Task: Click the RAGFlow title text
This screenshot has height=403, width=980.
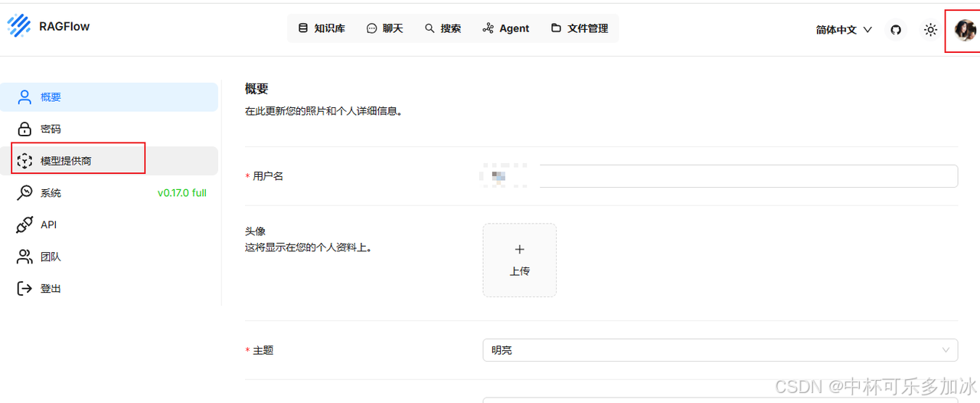Action: [x=64, y=26]
